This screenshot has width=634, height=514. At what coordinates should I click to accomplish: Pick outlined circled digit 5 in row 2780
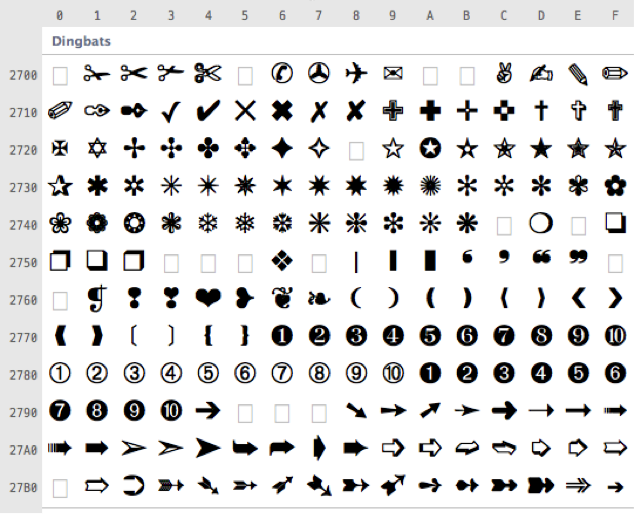(208, 373)
